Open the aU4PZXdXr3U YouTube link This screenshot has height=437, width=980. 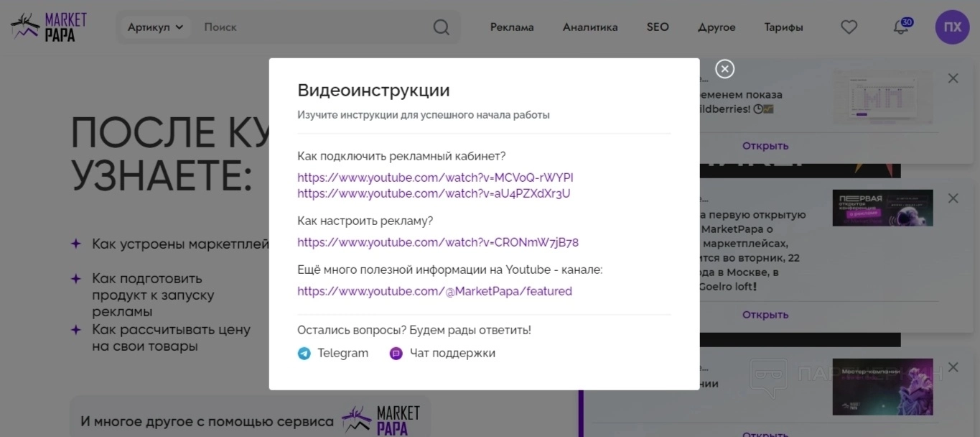pyautogui.click(x=434, y=193)
